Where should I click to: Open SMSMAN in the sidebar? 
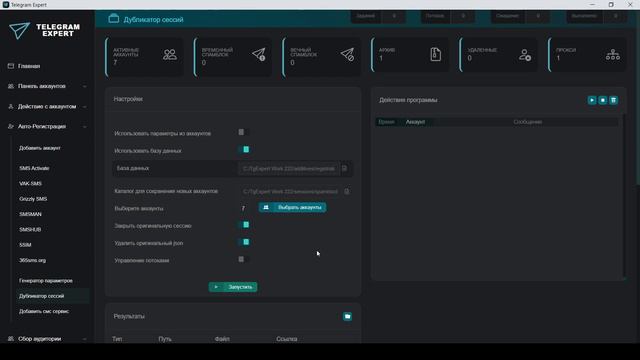[30, 214]
